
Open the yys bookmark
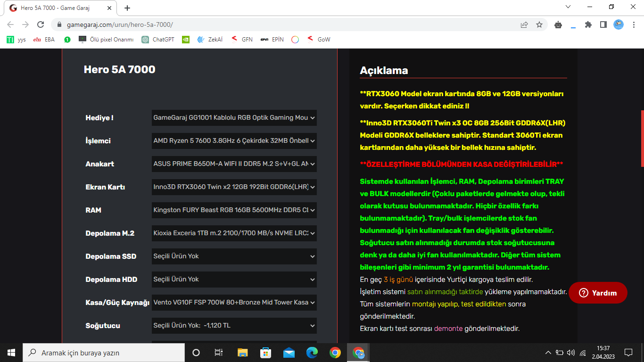pyautogui.click(x=17, y=40)
